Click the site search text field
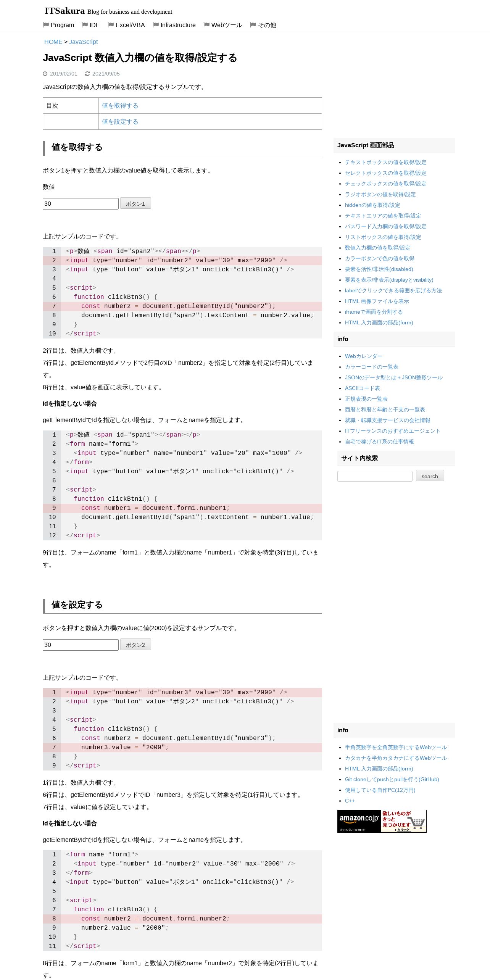This screenshot has height=980, width=490. (x=375, y=476)
